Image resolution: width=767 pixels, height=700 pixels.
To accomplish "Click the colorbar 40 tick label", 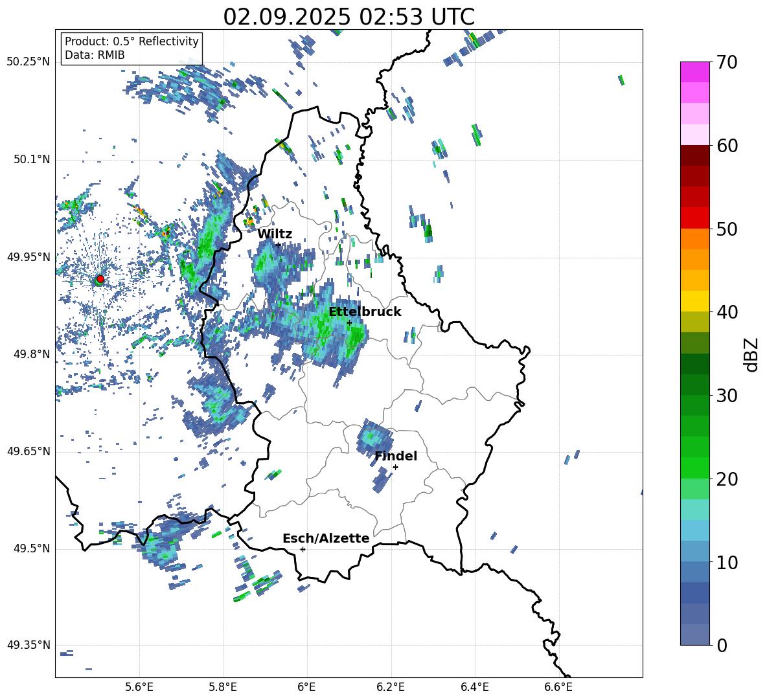I will [x=727, y=312].
